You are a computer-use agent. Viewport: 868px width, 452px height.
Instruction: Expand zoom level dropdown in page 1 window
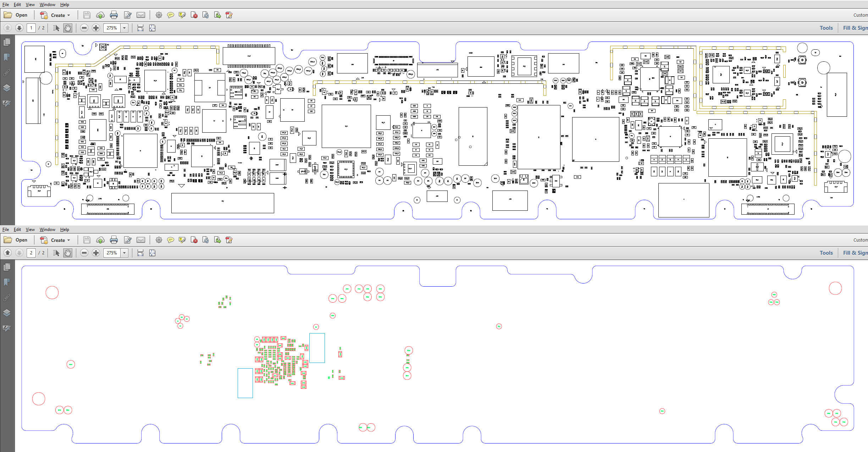click(125, 28)
